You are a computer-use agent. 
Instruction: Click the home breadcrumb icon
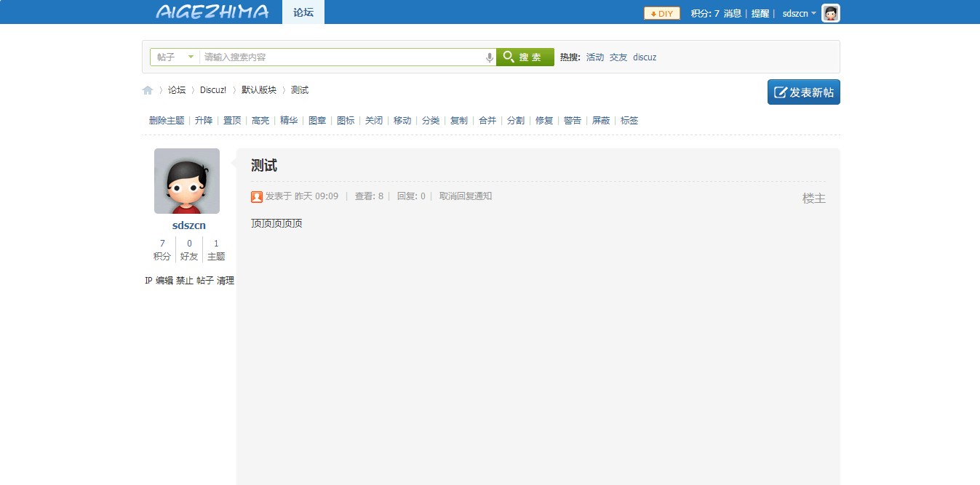[148, 90]
